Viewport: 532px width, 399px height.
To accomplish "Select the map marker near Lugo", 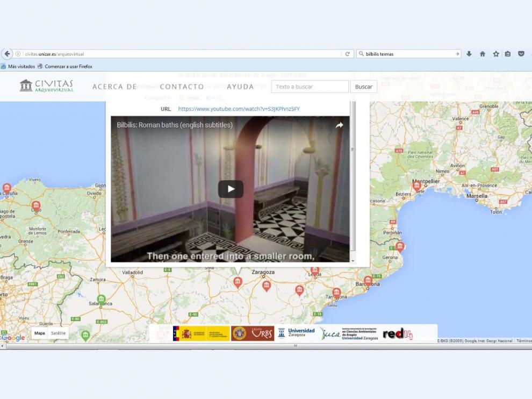I will pyautogui.click(x=36, y=206).
